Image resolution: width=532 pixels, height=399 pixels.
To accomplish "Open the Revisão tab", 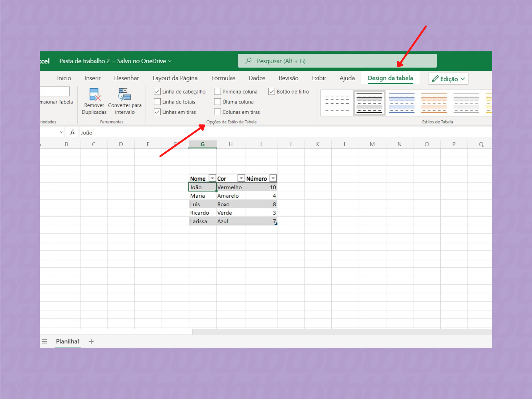I will pyautogui.click(x=289, y=78).
